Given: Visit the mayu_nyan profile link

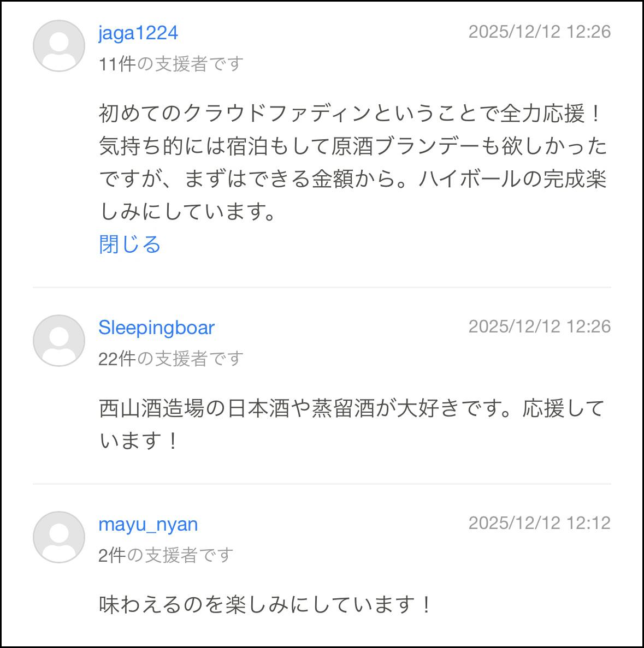Looking at the screenshot, I should (x=148, y=524).
